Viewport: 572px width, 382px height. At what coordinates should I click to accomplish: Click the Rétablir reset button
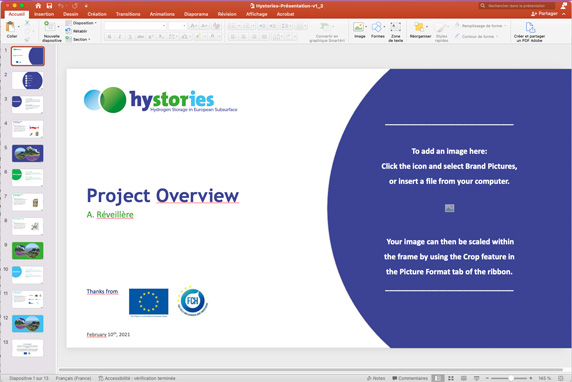pos(76,31)
